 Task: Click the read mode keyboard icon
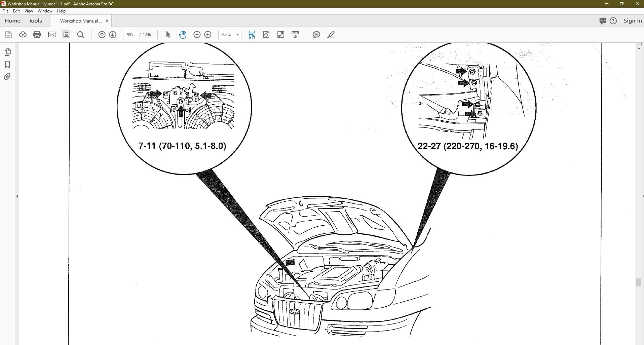295,35
